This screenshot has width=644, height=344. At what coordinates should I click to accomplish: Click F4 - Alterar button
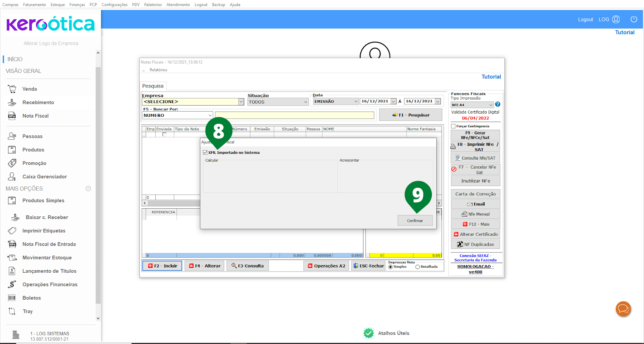tap(204, 266)
